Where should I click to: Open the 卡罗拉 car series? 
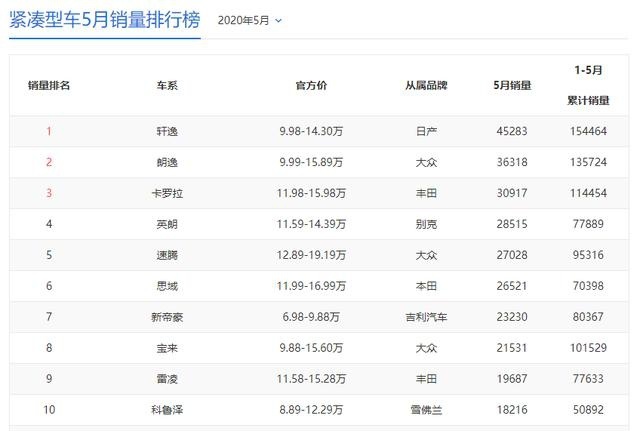[x=167, y=193]
